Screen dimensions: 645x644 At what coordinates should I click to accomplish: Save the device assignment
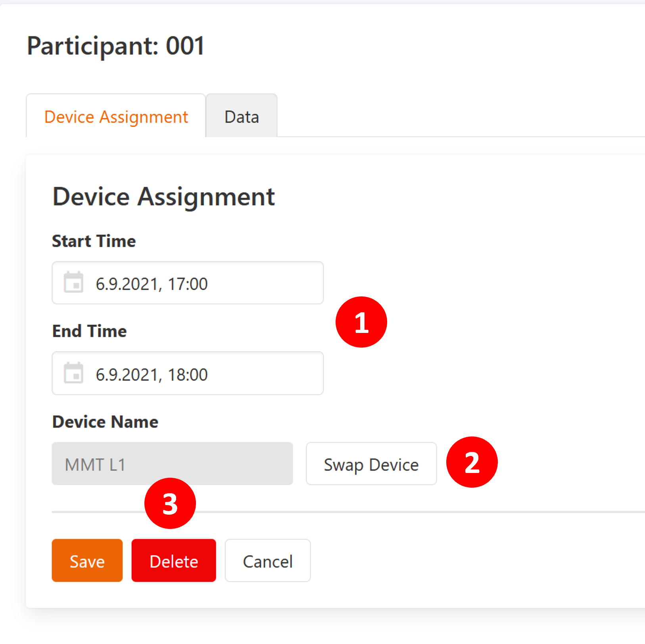(x=87, y=561)
